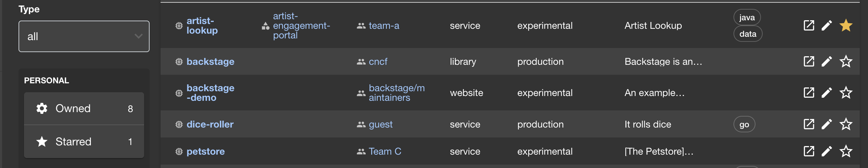Click the go tag chip
Screen dimensions: 868x168
tap(744, 124)
